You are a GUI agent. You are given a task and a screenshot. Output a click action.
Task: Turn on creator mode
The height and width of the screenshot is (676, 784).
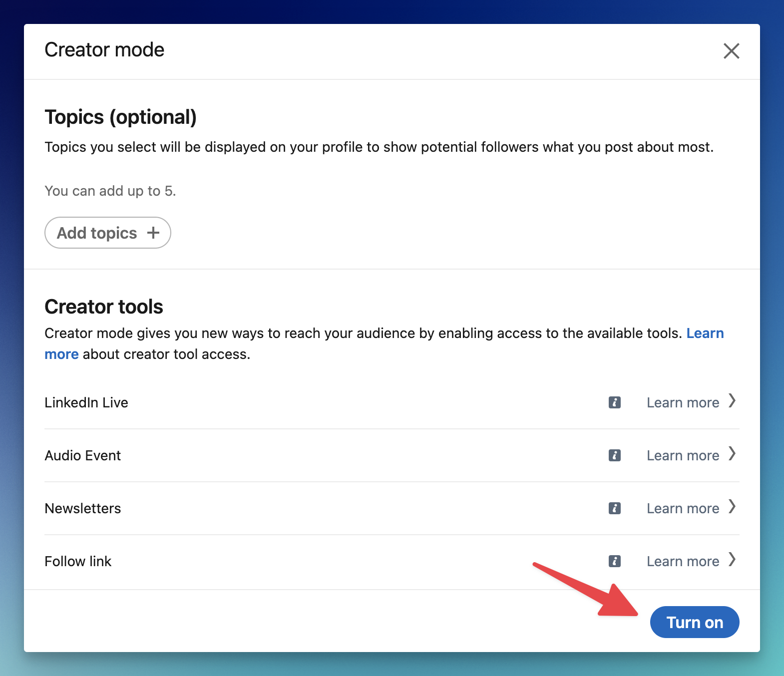coord(695,622)
